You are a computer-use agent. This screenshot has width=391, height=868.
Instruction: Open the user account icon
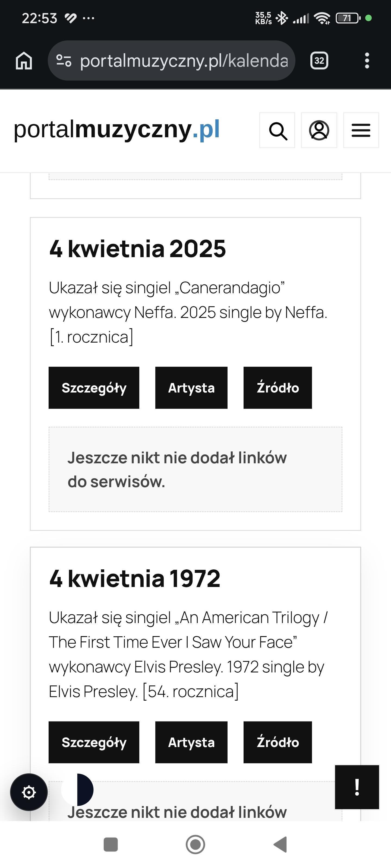(319, 130)
